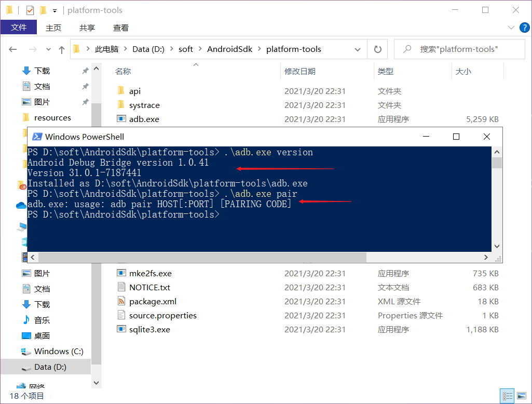The width and height of the screenshot is (532, 404).
Task: Select AndroidSdk in the breadcrumb path
Action: (x=229, y=49)
